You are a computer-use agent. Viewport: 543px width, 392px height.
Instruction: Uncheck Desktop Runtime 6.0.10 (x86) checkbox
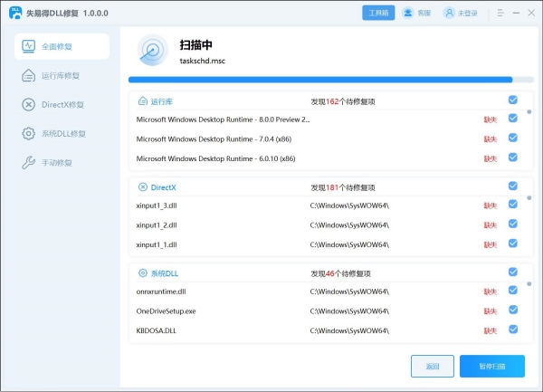click(513, 158)
